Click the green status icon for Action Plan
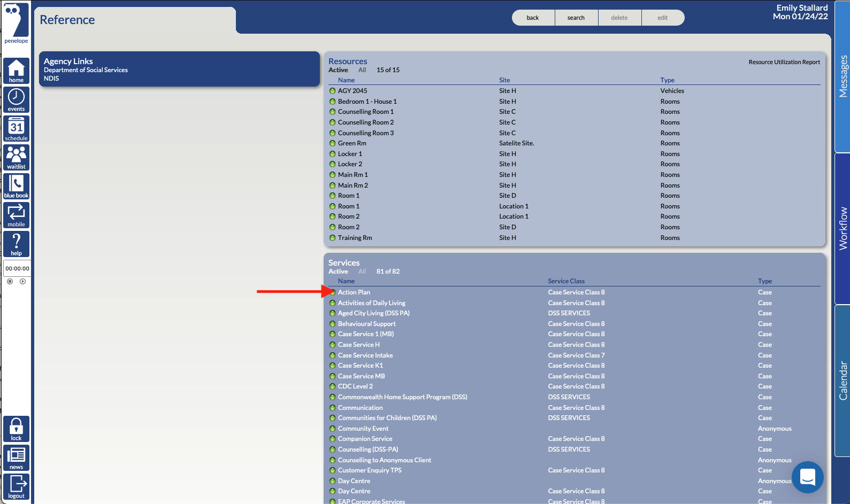Image resolution: width=850 pixels, height=504 pixels. pos(332,292)
